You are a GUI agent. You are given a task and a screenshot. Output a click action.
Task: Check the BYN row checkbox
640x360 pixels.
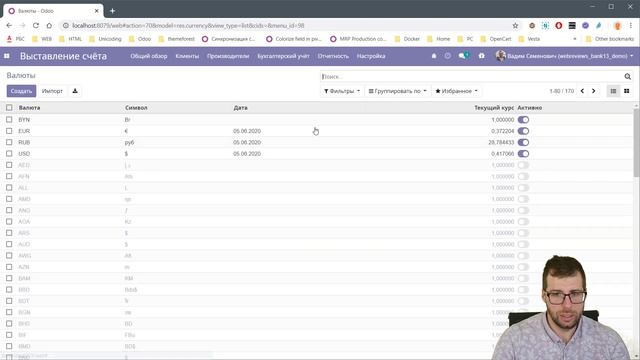(x=9, y=120)
